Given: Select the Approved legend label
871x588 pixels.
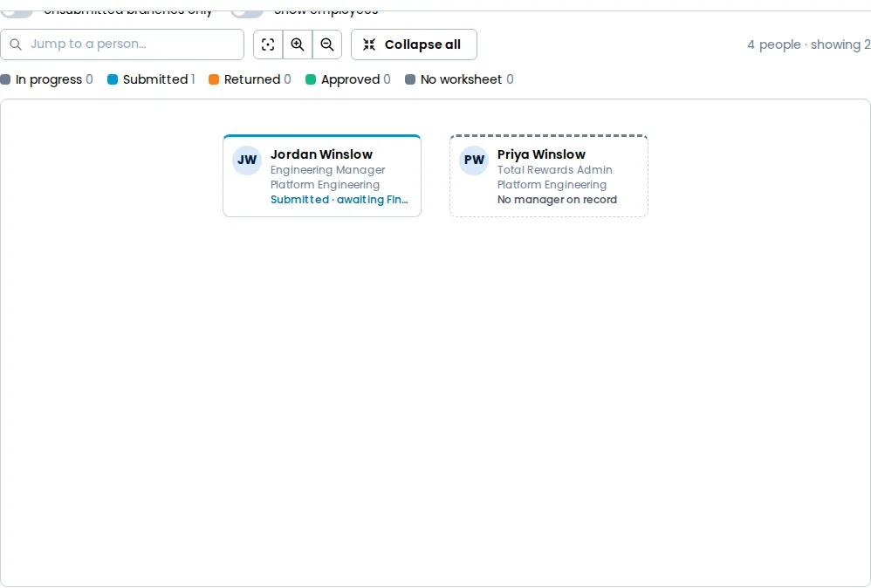Looking at the screenshot, I should (x=351, y=79).
